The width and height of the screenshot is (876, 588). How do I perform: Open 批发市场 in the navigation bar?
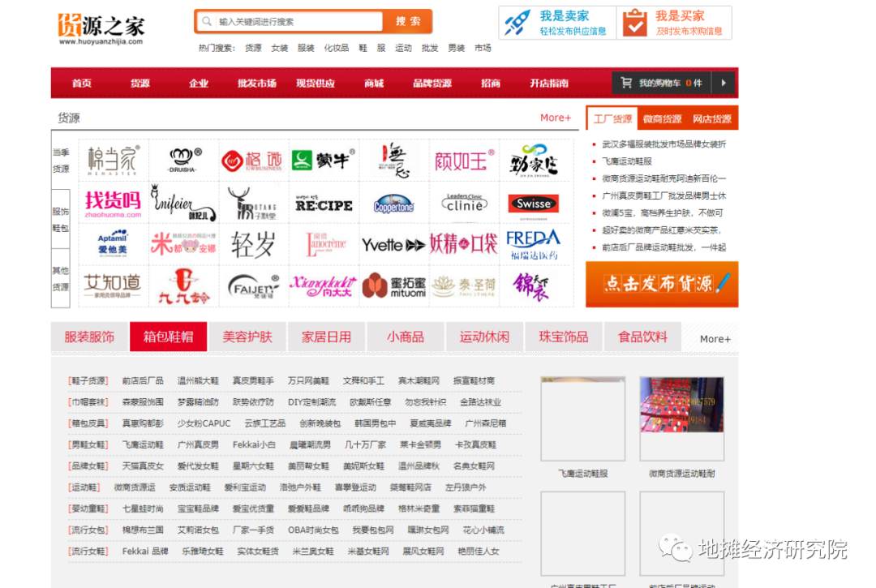(x=257, y=84)
